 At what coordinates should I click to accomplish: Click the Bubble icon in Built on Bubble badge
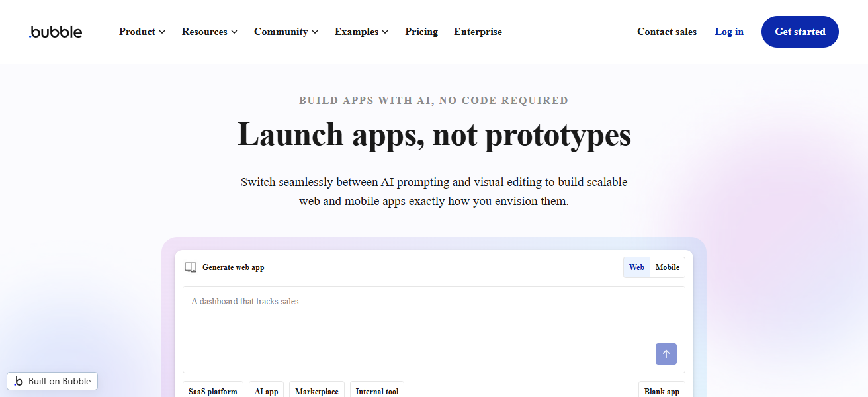[19, 381]
